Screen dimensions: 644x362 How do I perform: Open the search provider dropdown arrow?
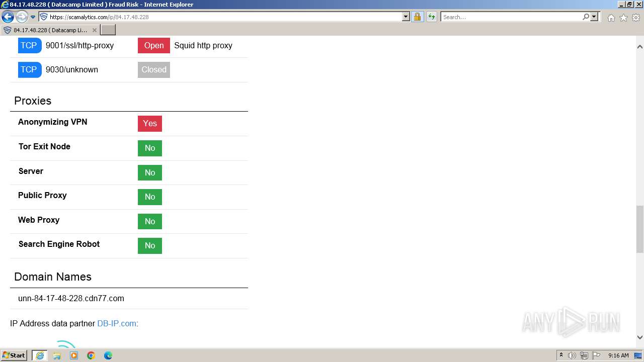(594, 17)
